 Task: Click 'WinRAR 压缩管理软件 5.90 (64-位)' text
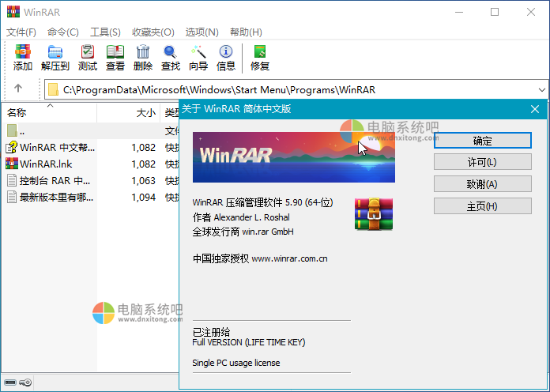[262, 202]
